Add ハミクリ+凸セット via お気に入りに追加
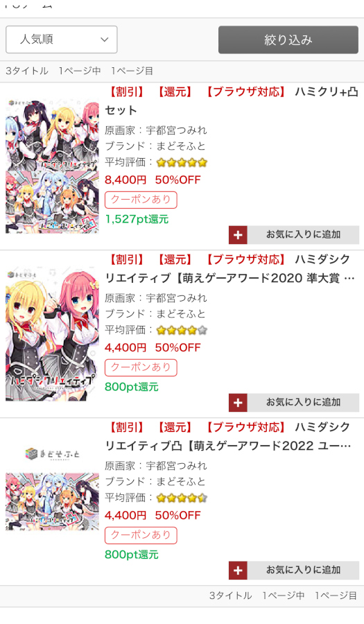 click(x=303, y=235)
